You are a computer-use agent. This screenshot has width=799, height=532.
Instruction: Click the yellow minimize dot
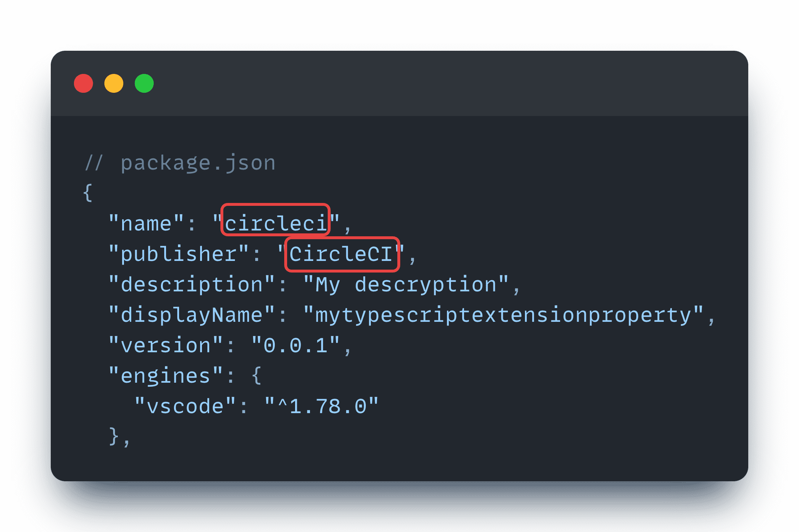click(114, 83)
